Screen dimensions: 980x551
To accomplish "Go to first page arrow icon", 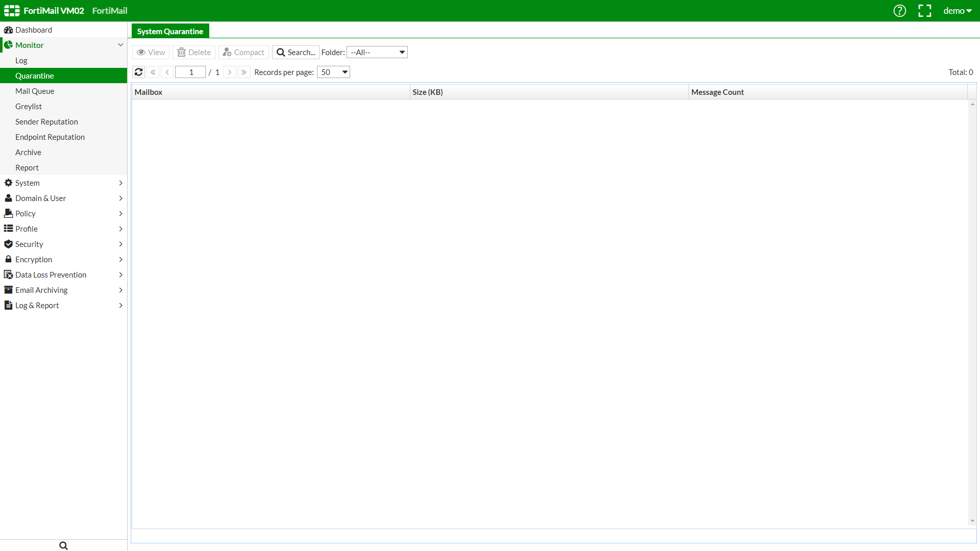I will (153, 72).
